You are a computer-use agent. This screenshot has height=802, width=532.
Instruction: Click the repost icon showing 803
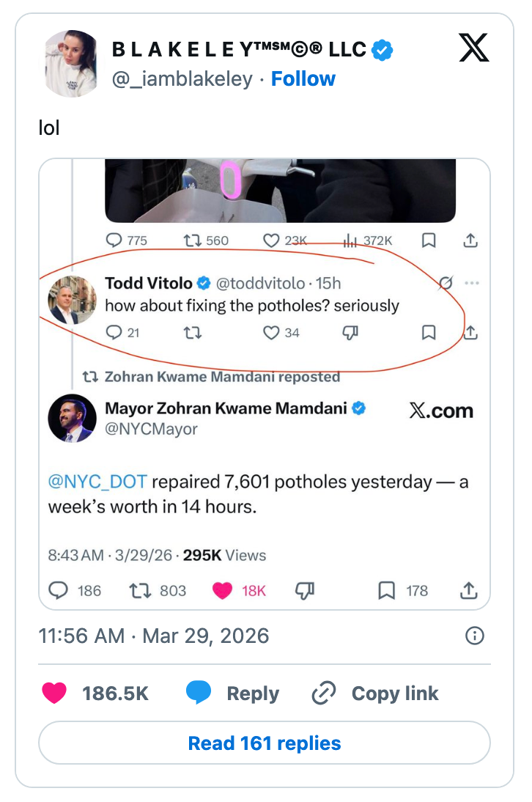[137, 590]
